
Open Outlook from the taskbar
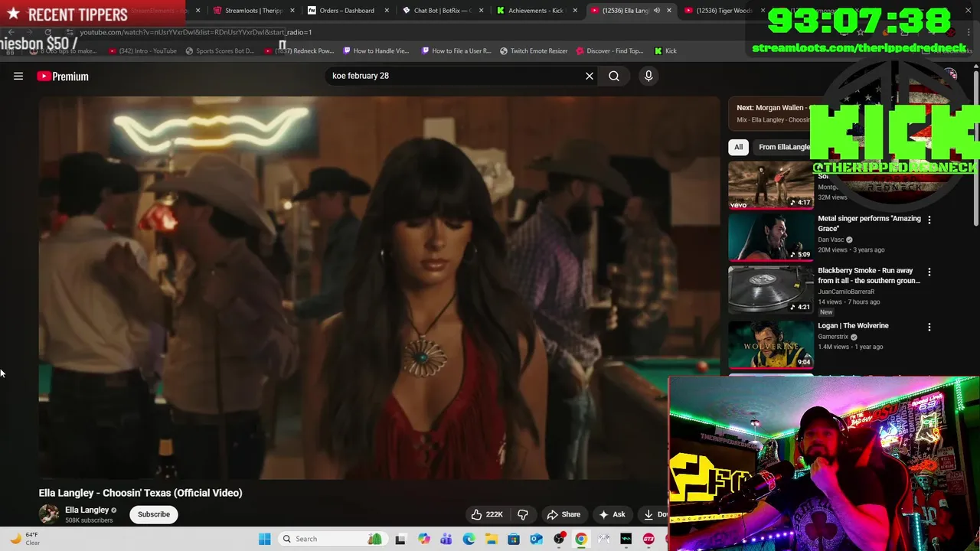tap(536, 539)
